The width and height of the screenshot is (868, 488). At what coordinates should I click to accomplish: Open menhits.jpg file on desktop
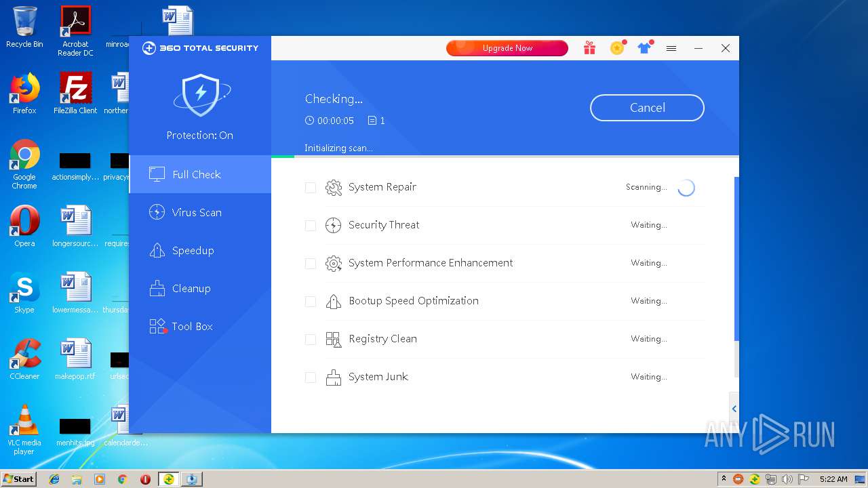[75, 432]
